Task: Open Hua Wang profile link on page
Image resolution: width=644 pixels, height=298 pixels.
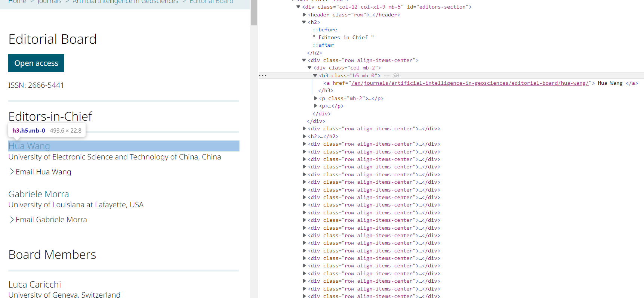Action: pos(29,146)
